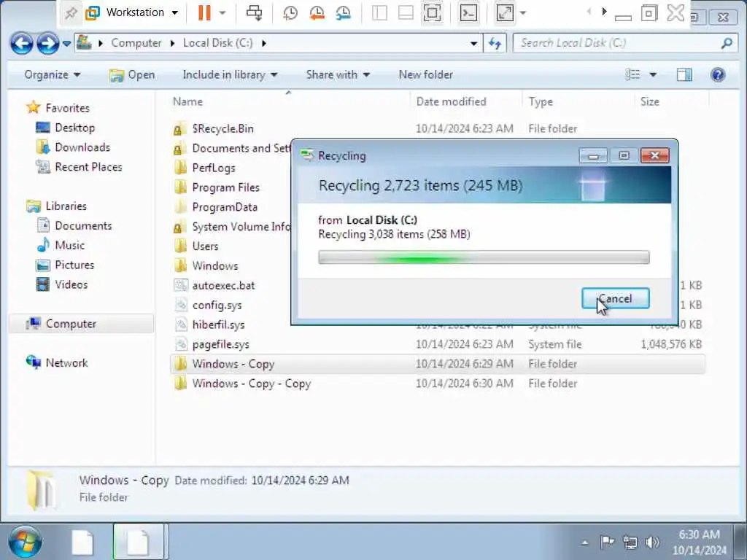This screenshot has height=560, width=747.
Task: Open the Action Center flag icon
Action: click(608, 542)
